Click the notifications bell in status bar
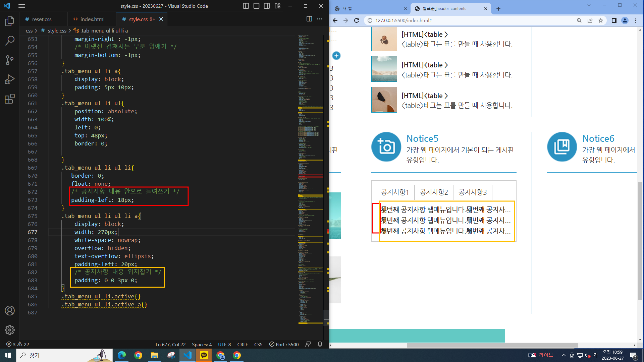644x362 pixels. click(x=320, y=344)
